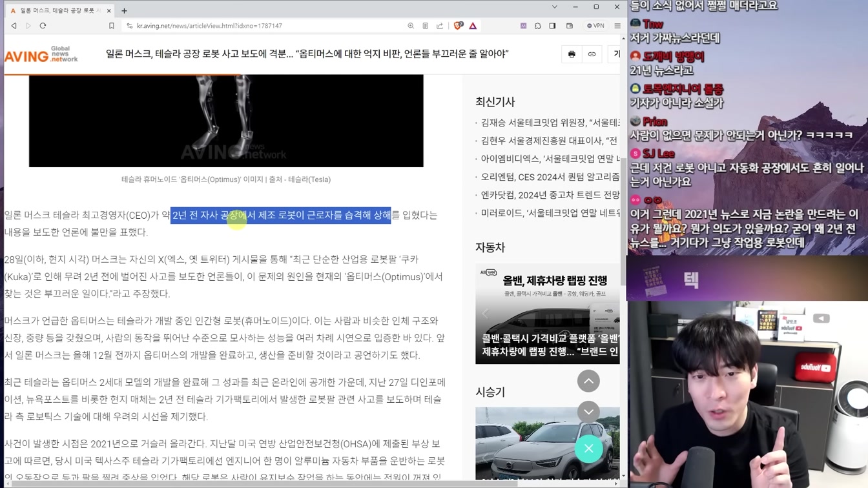This screenshot has width=868, height=488.
Task: Open the 미러로이드 서울테크밋업 article
Action: [550, 212]
